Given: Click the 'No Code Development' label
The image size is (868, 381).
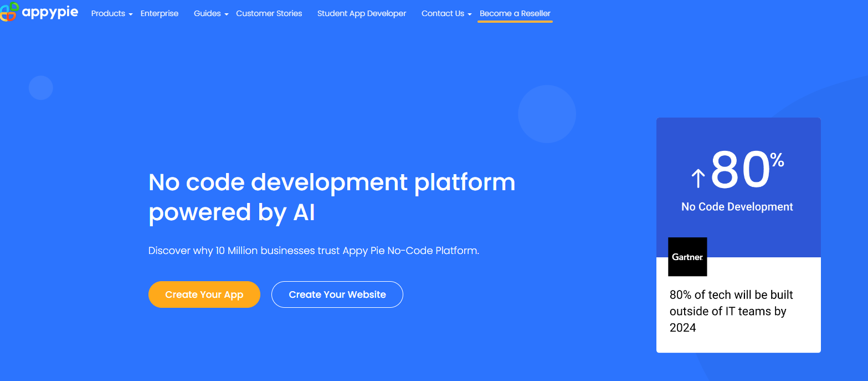Looking at the screenshot, I should tap(737, 206).
